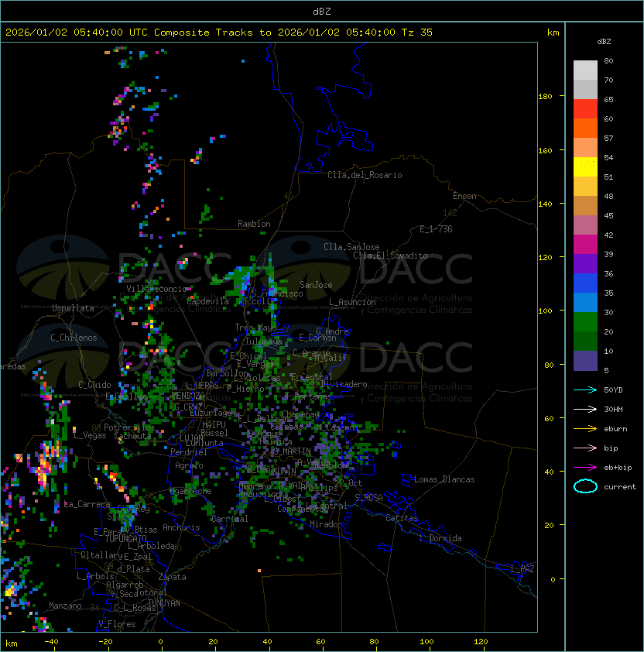Screen dimensions: 644x652
Task: Click the cyan 'current' ellipse legend icon
Action: (x=585, y=486)
